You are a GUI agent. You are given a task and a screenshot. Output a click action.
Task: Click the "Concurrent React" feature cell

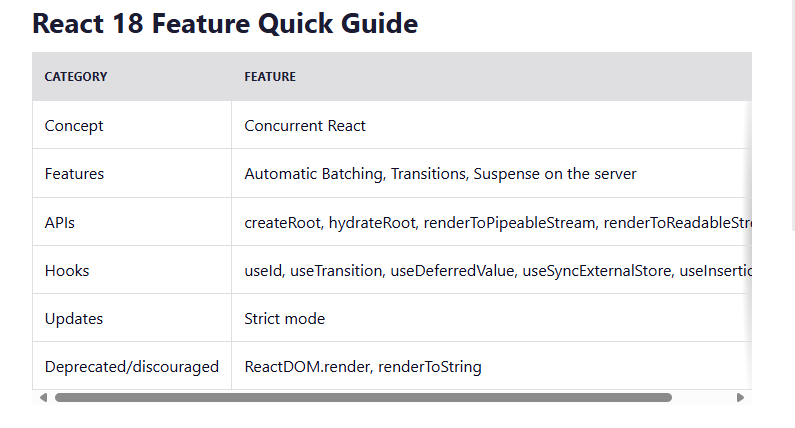pos(305,126)
